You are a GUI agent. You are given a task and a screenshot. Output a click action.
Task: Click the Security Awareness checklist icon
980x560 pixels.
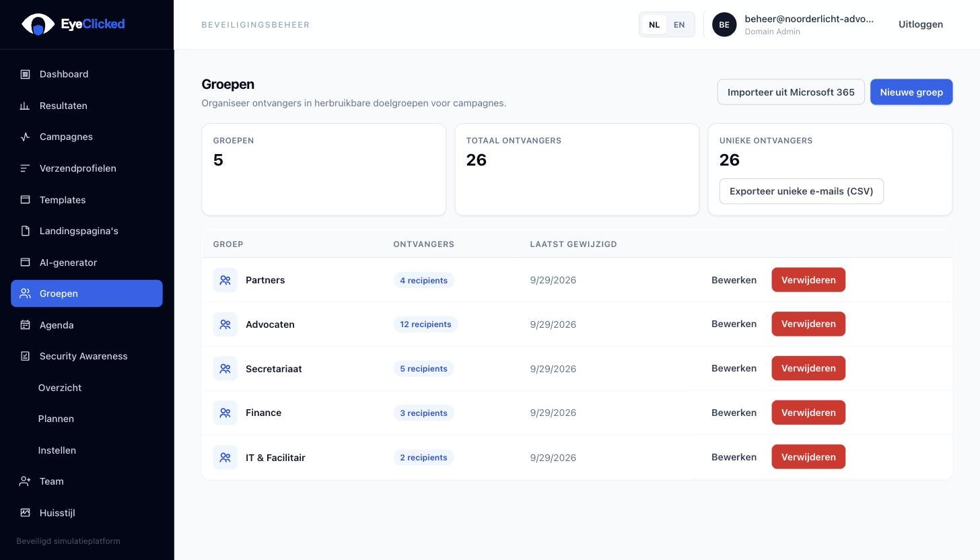[25, 356]
